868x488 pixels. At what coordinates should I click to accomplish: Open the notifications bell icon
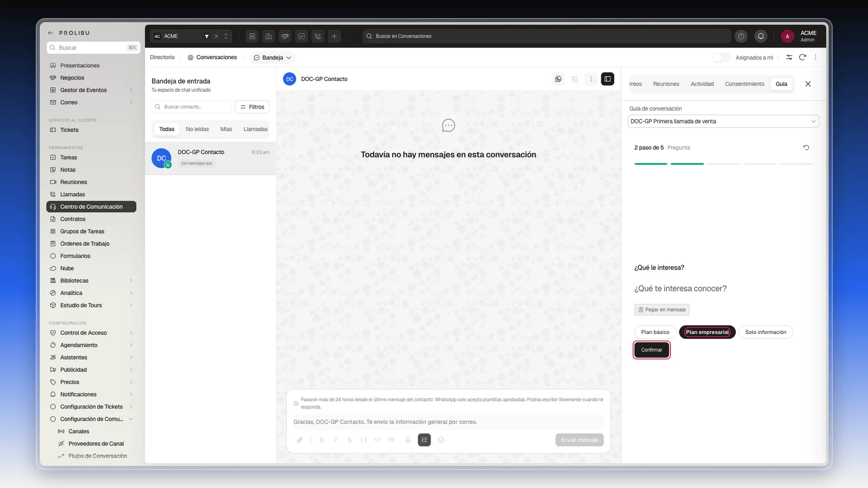761,36
